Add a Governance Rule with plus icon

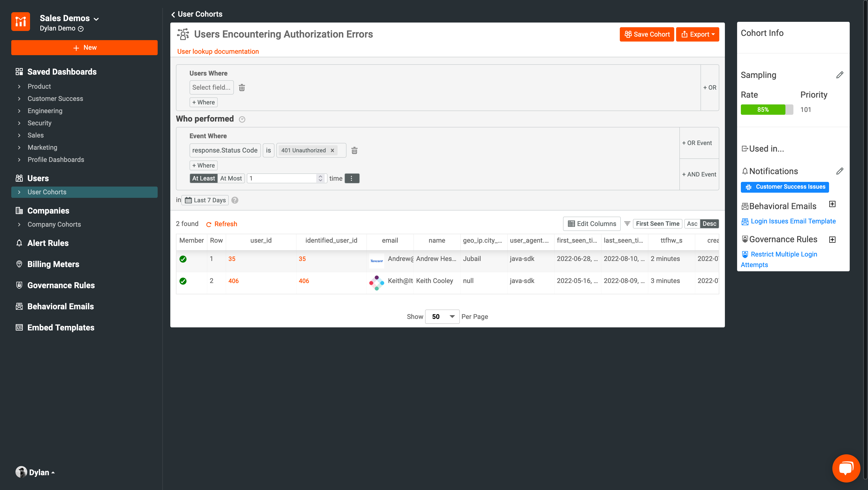click(x=832, y=240)
